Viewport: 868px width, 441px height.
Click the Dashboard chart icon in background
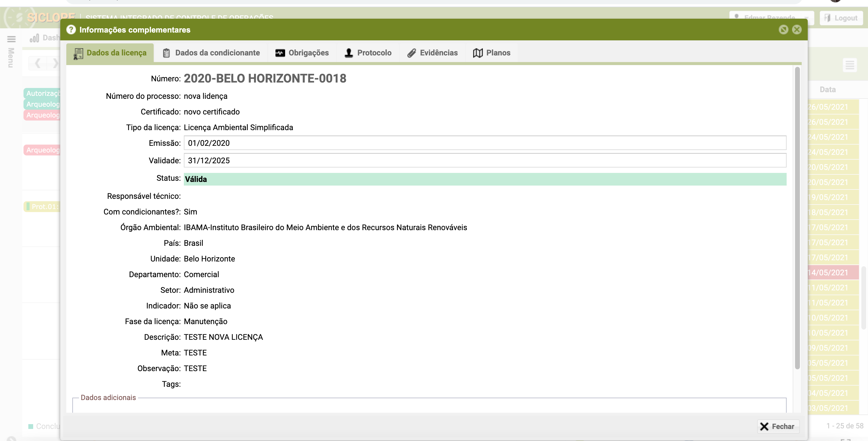[x=34, y=38]
